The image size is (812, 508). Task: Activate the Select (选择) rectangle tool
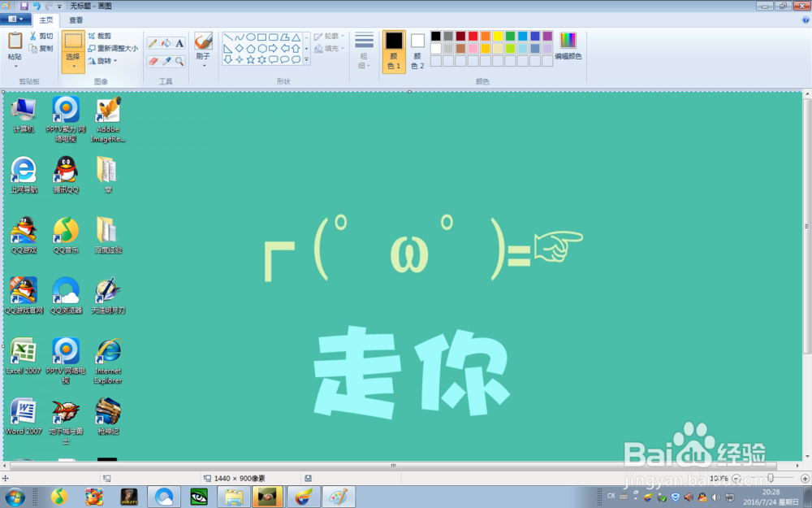point(73,41)
